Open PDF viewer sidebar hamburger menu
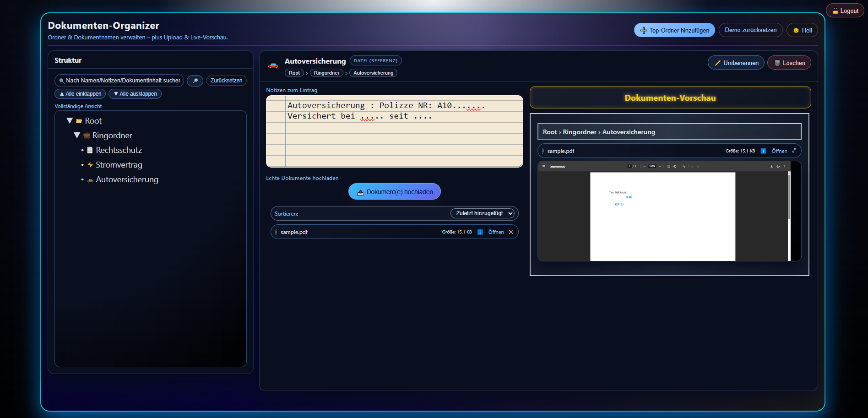Viewport: 868px width, 418px height. 544,166
